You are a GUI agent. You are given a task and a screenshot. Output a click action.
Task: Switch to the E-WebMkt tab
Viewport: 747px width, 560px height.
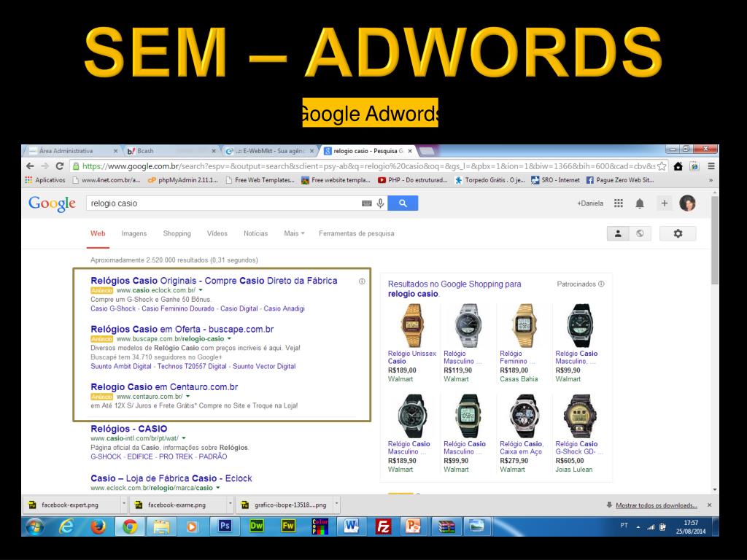269,151
